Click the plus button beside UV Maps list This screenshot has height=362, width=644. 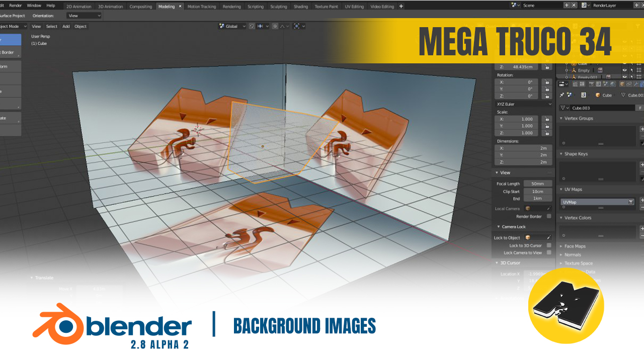click(642, 200)
